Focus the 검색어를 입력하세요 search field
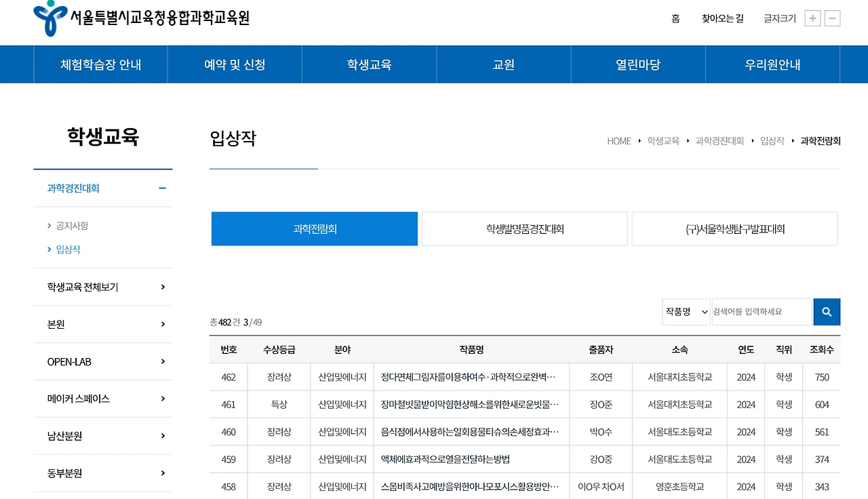868x499 pixels. click(x=762, y=312)
